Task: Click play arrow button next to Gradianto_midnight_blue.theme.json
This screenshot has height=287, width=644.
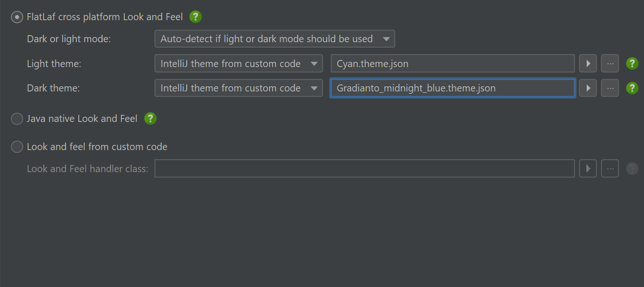Action: pos(588,88)
